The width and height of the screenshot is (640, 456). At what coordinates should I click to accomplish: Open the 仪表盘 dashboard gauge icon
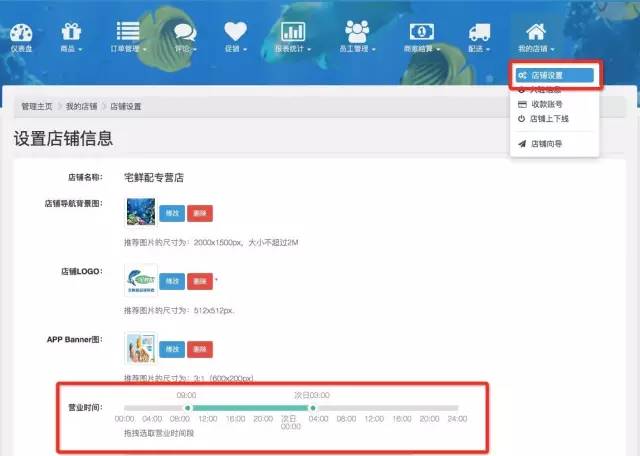pos(21,31)
